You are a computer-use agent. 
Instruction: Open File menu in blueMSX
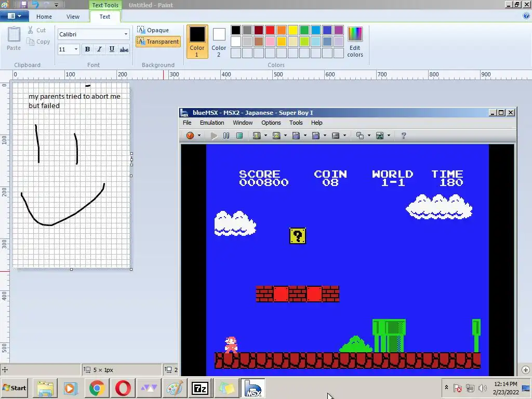(x=187, y=123)
